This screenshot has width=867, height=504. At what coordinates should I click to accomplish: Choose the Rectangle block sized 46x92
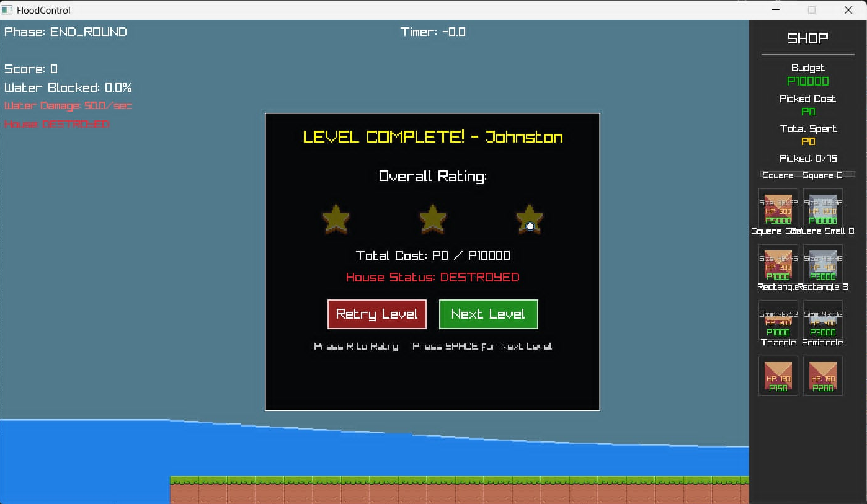[x=778, y=320]
